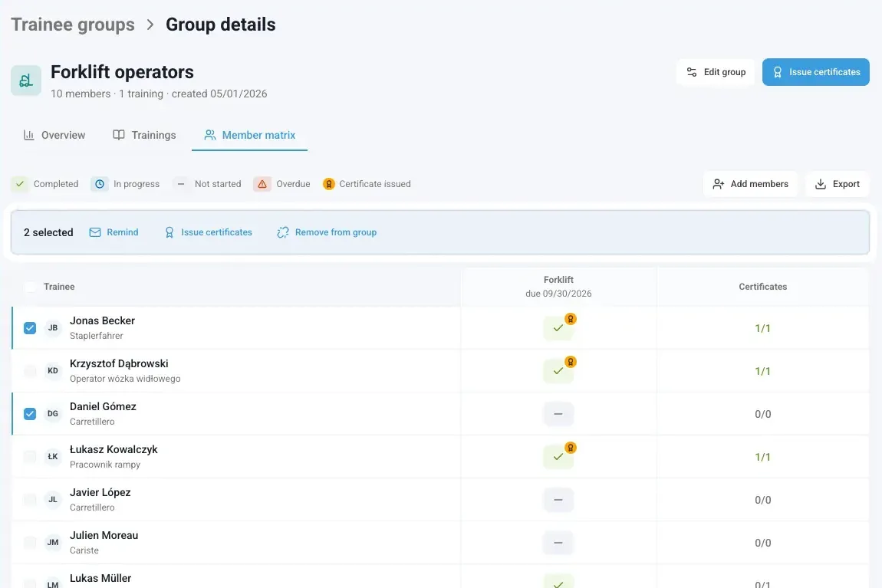
Task: Send a reminder via Remind
Action: [114, 232]
